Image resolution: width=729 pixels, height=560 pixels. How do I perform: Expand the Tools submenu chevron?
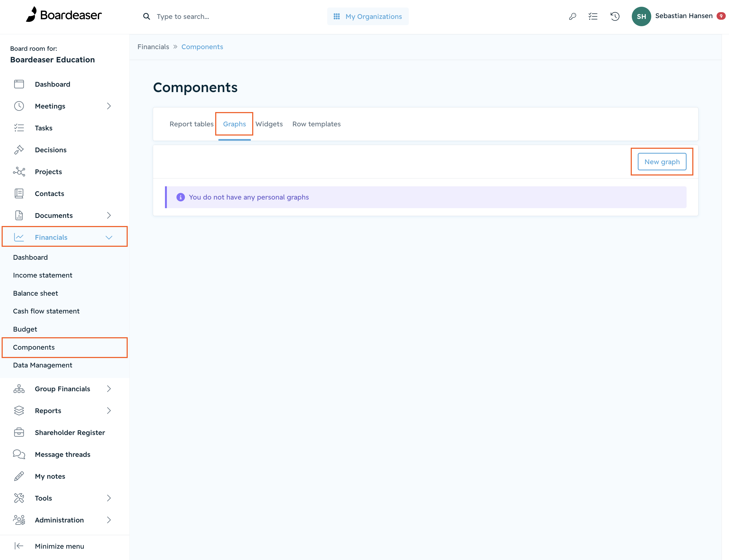pos(109,498)
